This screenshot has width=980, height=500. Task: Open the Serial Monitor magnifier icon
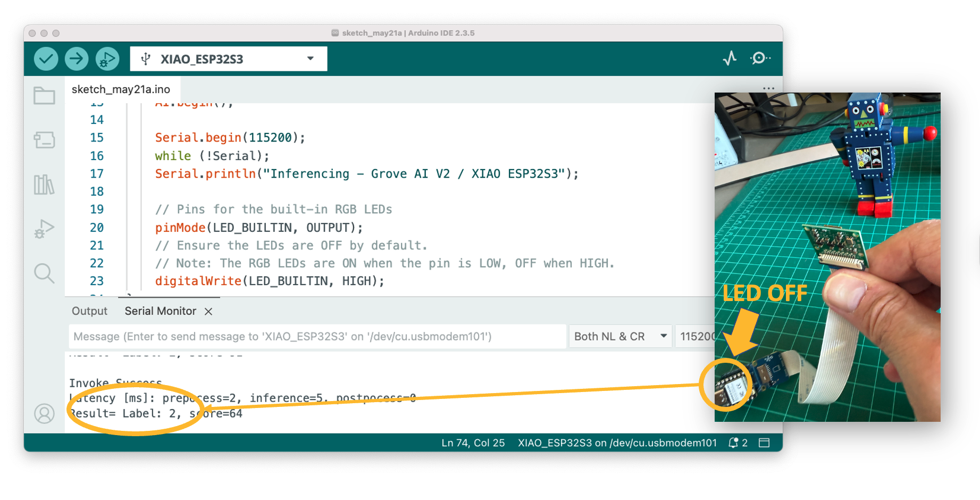[760, 58]
